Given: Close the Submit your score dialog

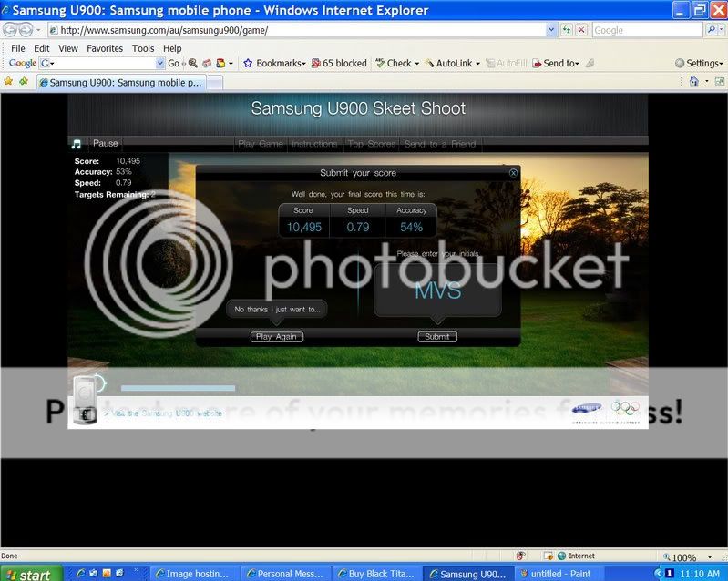Looking at the screenshot, I should [x=513, y=173].
